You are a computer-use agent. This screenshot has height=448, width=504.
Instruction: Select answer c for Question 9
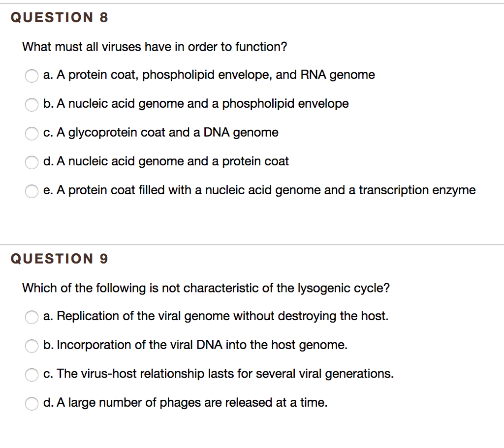[x=31, y=375]
